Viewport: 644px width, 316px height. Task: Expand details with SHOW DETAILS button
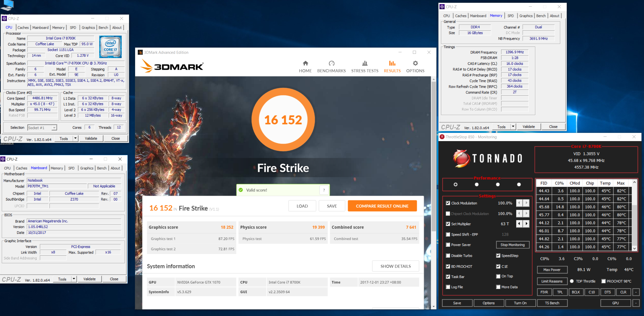[x=395, y=266]
